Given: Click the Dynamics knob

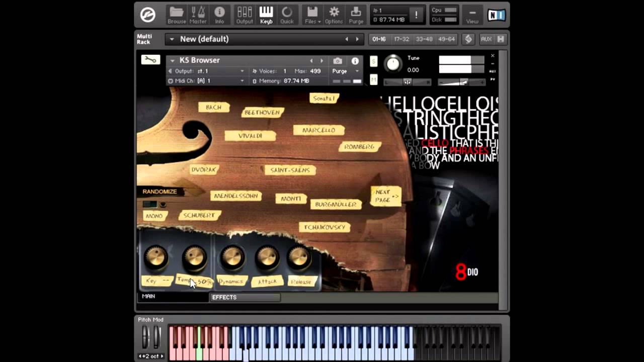Looking at the screenshot, I should click(232, 257).
